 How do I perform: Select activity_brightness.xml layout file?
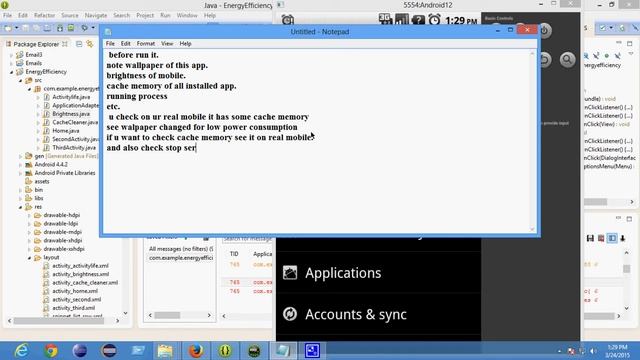(x=80, y=274)
